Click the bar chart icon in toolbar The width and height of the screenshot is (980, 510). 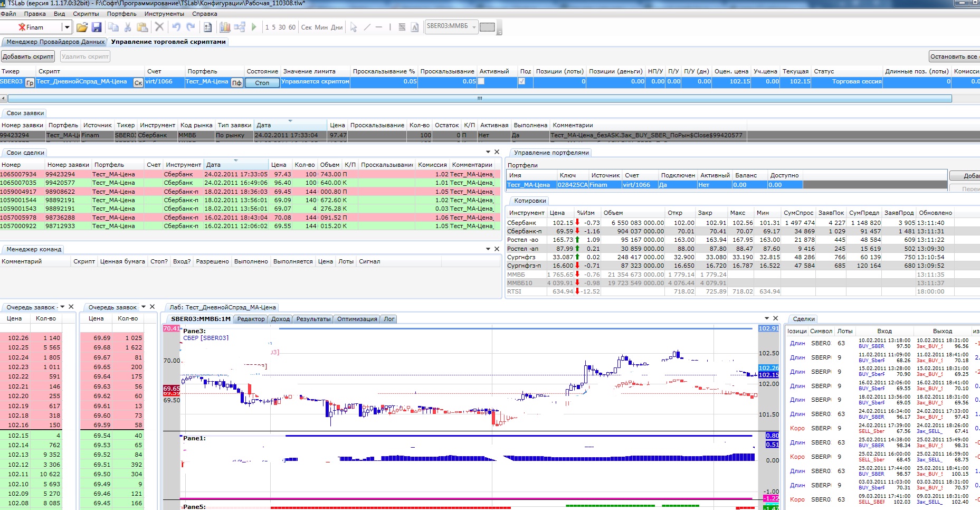tap(225, 27)
